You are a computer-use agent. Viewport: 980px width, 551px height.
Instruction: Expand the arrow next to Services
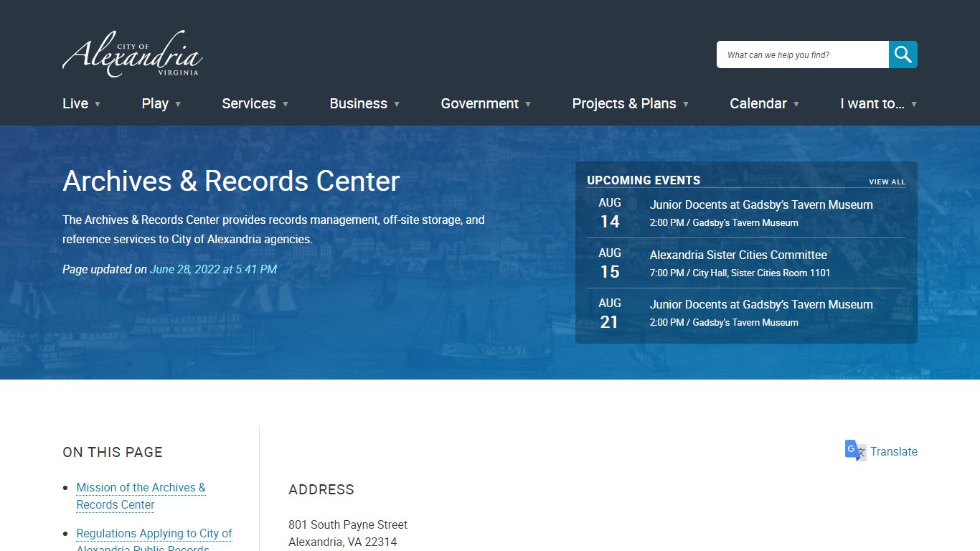tap(285, 104)
